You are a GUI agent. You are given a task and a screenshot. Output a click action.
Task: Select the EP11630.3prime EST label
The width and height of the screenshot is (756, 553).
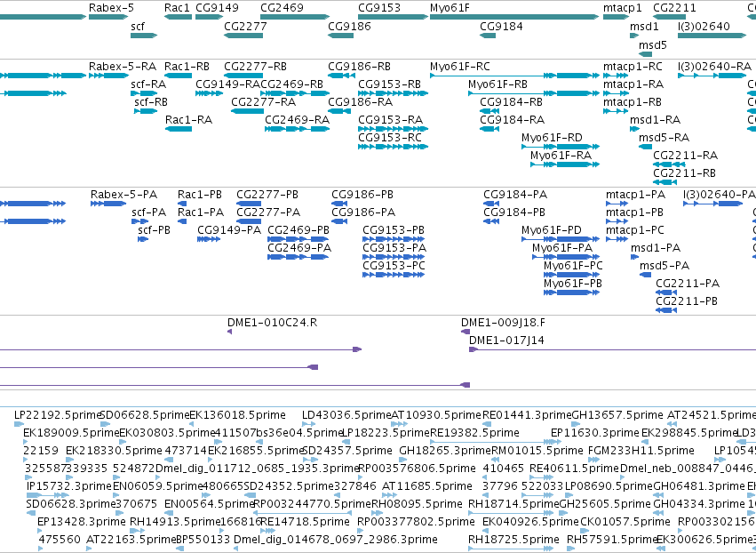coord(595,433)
